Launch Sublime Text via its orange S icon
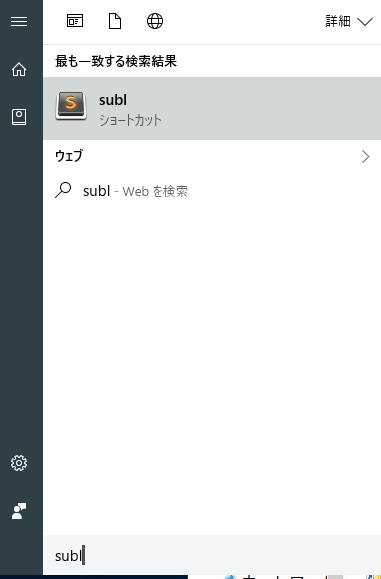 [x=71, y=106]
